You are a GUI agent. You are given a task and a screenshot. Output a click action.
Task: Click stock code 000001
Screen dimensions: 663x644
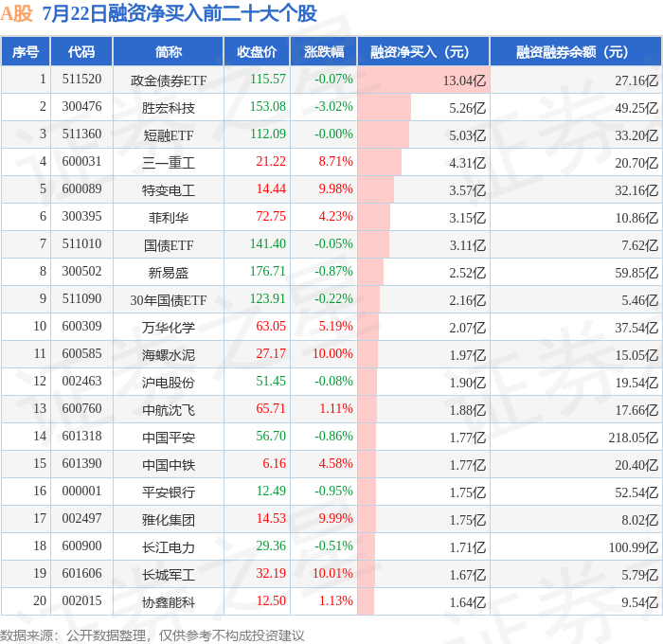81,492
